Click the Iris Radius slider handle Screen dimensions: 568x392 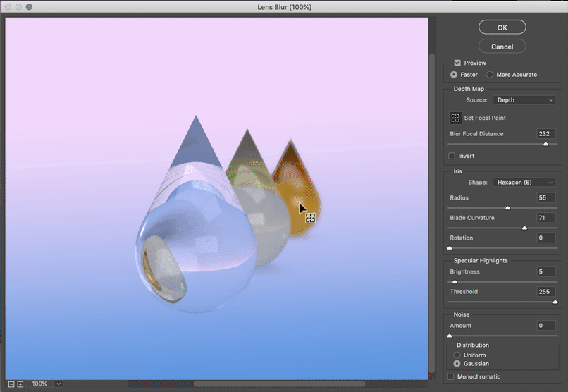[507, 207]
